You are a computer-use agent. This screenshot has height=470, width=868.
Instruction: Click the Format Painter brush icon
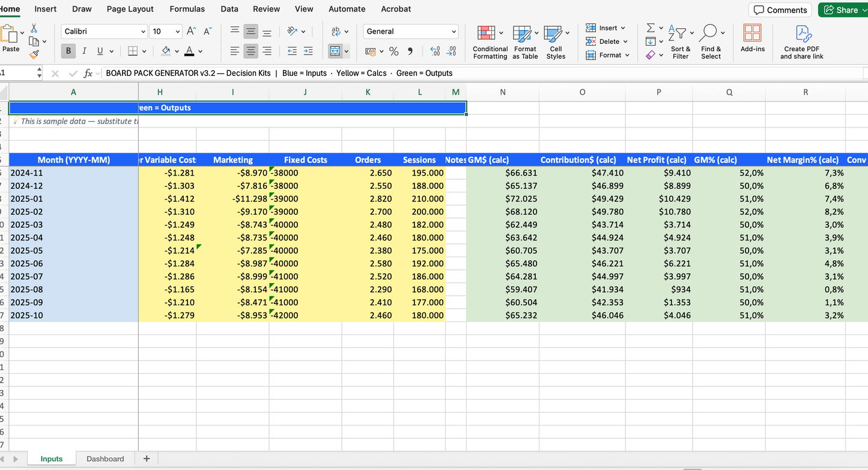(34, 55)
